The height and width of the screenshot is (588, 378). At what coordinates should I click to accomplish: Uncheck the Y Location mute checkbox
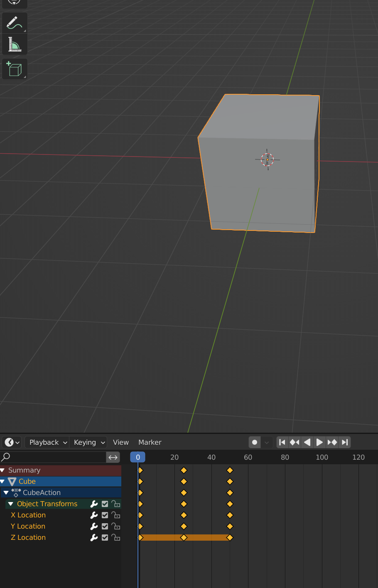[x=105, y=526]
